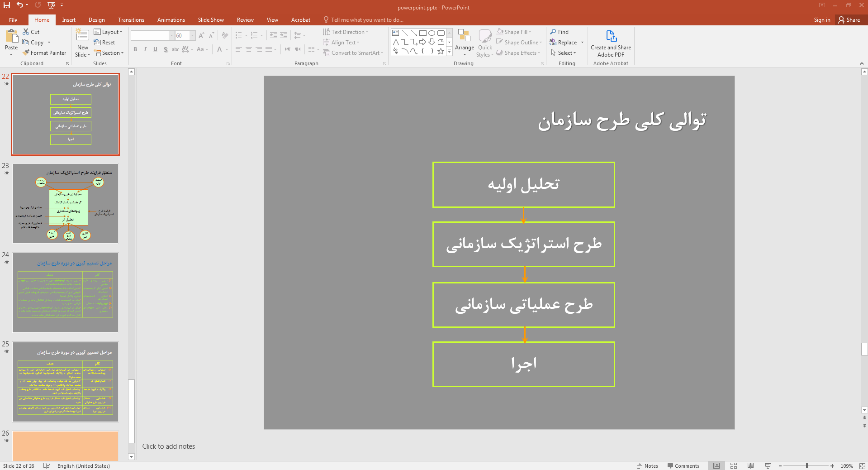Increase list indent level
Viewport: 868px width, 470px height.
(x=284, y=35)
